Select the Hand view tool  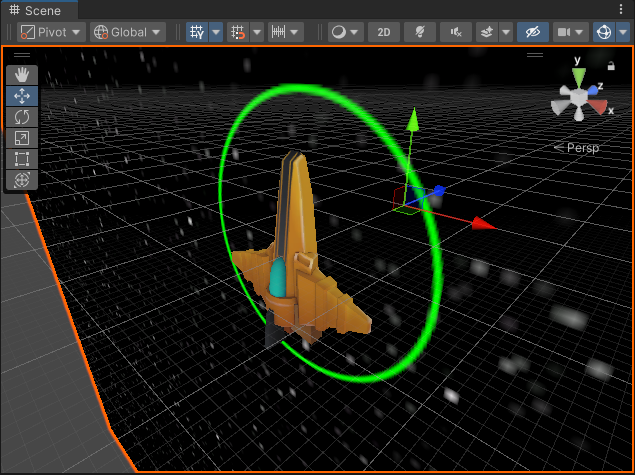pos(21,75)
